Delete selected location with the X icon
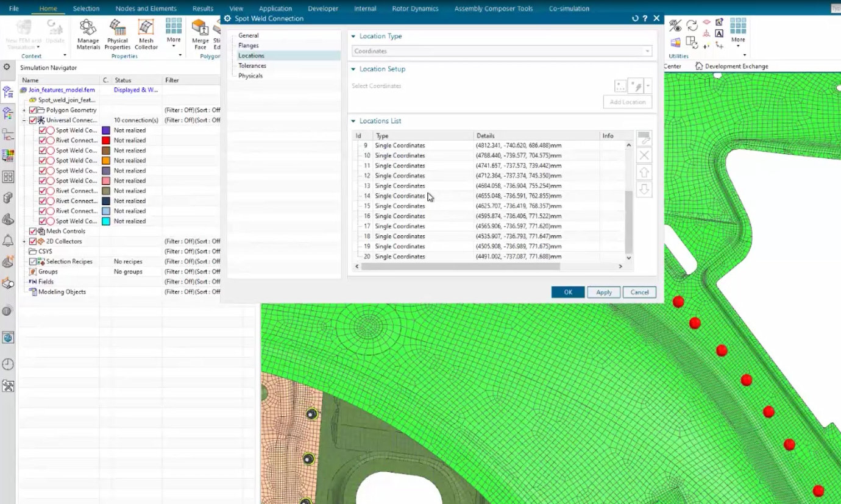Viewport: 841px width, 504px height. 644,155
